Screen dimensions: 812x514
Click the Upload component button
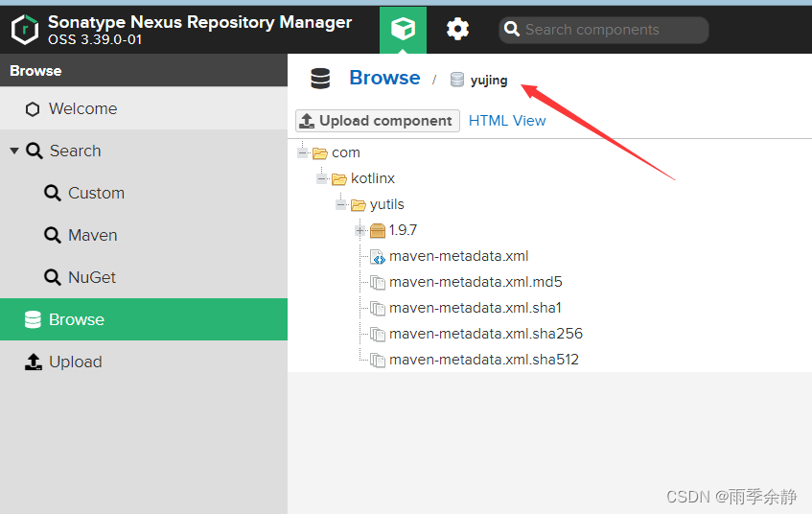[x=378, y=121]
